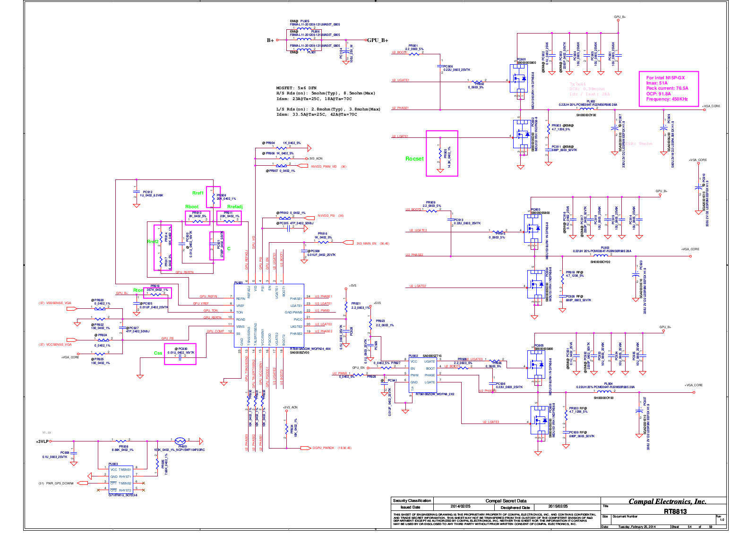Click the PC912 capacitor designator
The image size is (756, 534).
(147, 192)
